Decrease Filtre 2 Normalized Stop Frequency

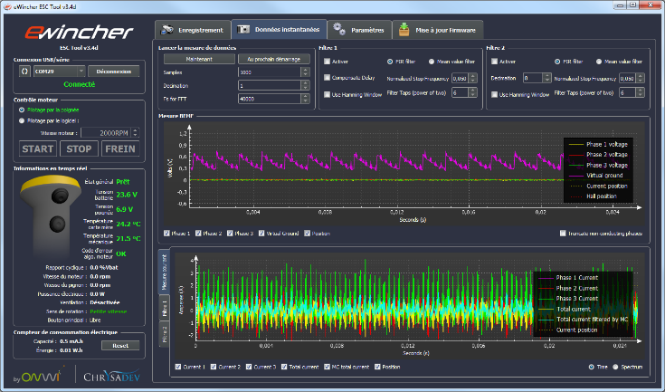[x=640, y=80]
